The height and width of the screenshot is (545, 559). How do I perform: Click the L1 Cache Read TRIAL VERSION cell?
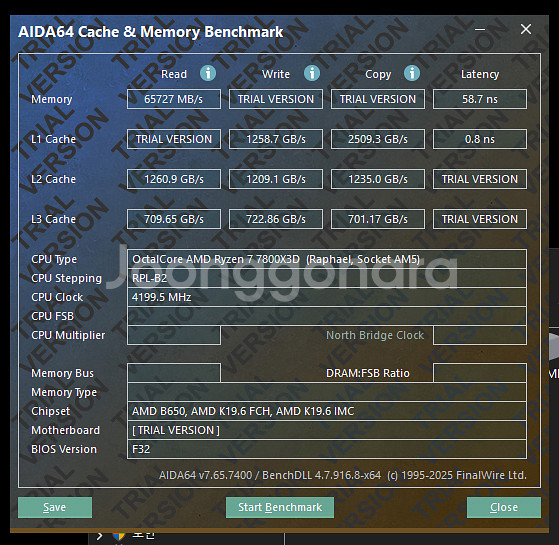[174, 139]
